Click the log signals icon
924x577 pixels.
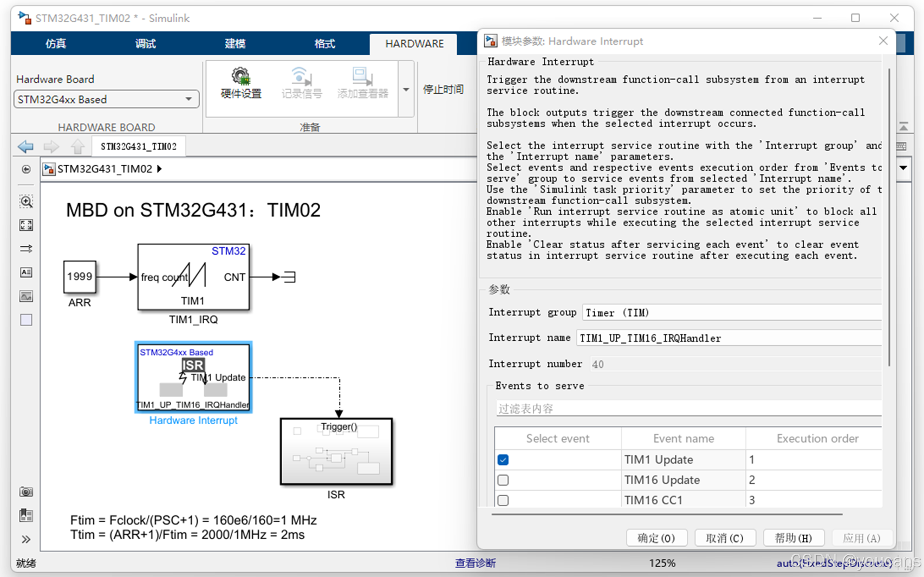tap(301, 77)
